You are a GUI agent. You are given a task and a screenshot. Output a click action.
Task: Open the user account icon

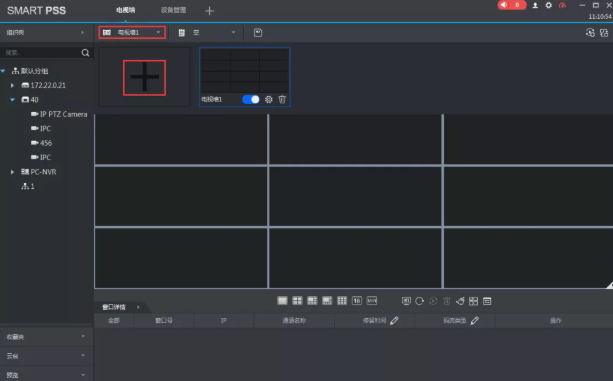coord(535,5)
